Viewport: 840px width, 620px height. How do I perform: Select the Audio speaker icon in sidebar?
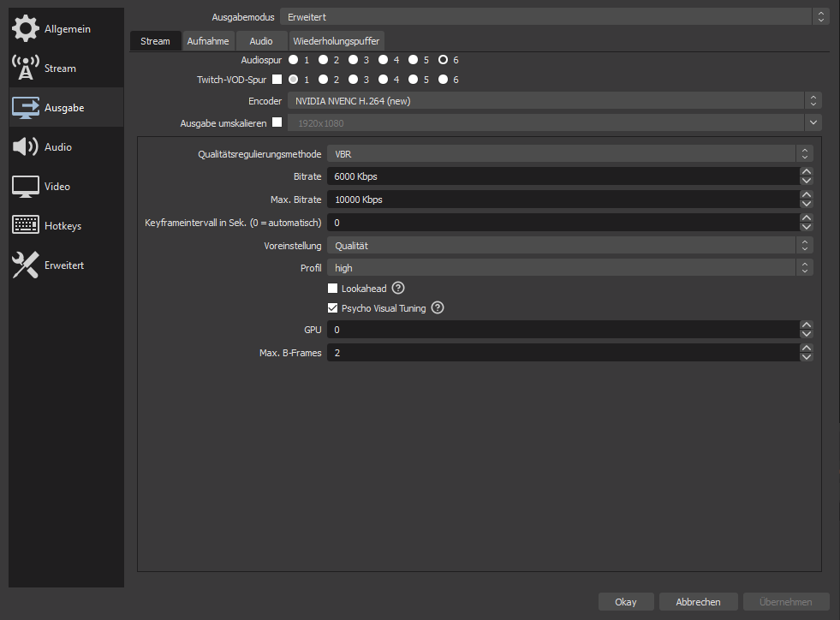[26, 147]
